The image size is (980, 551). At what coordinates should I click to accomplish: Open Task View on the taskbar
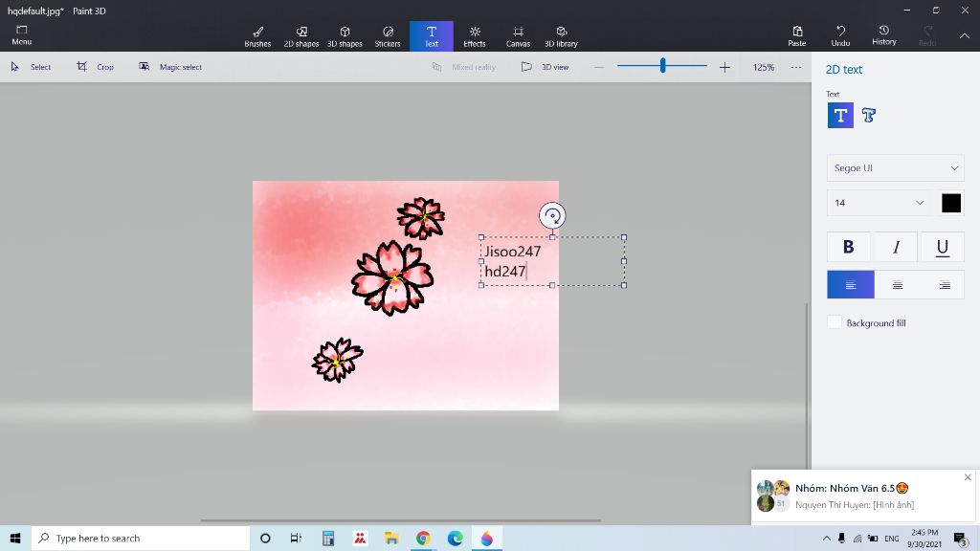click(297, 538)
